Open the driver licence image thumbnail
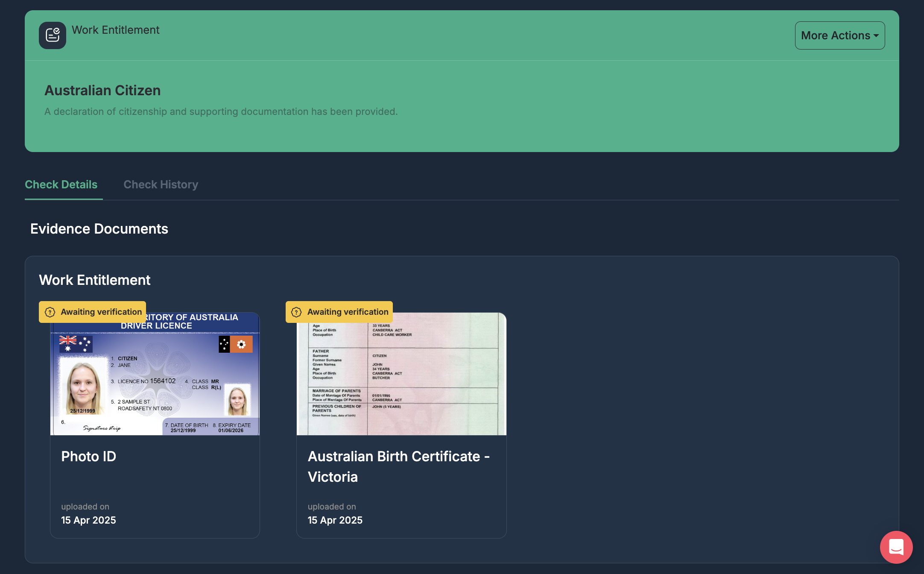Image resolution: width=924 pixels, height=574 pixels. coord(155,374)
